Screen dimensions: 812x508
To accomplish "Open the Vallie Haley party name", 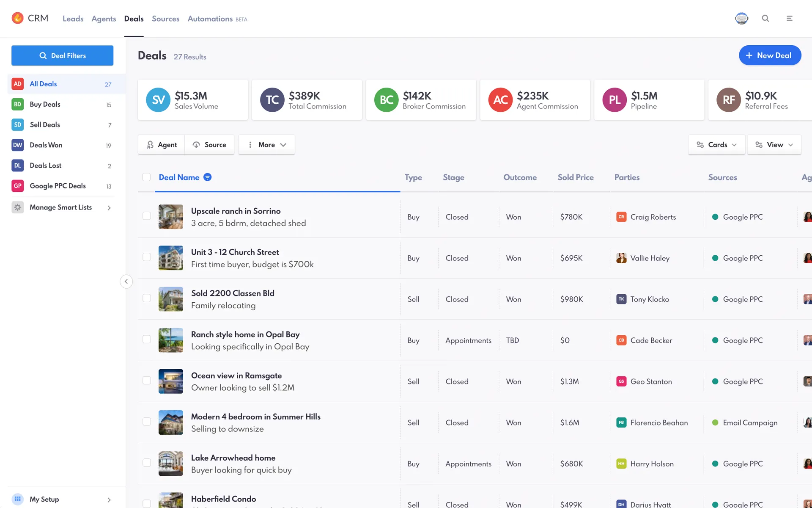I will [650, 258].
